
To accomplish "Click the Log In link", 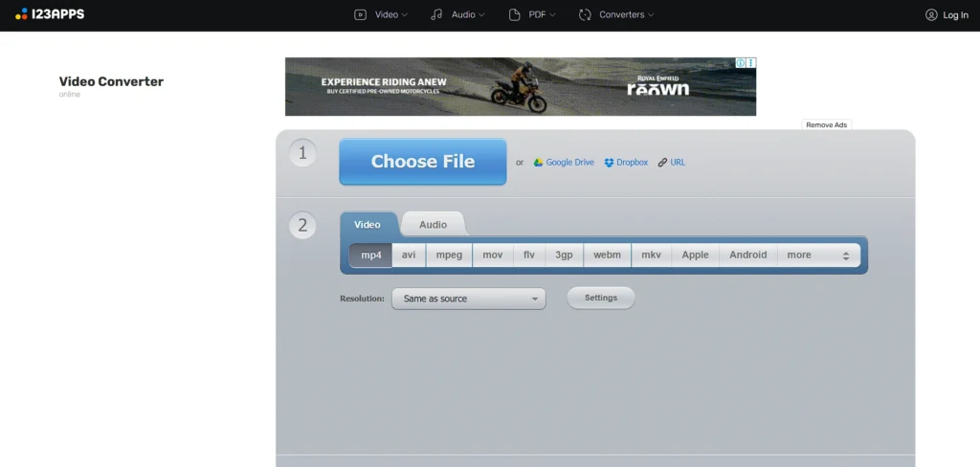I will click(x=955, y=15).
